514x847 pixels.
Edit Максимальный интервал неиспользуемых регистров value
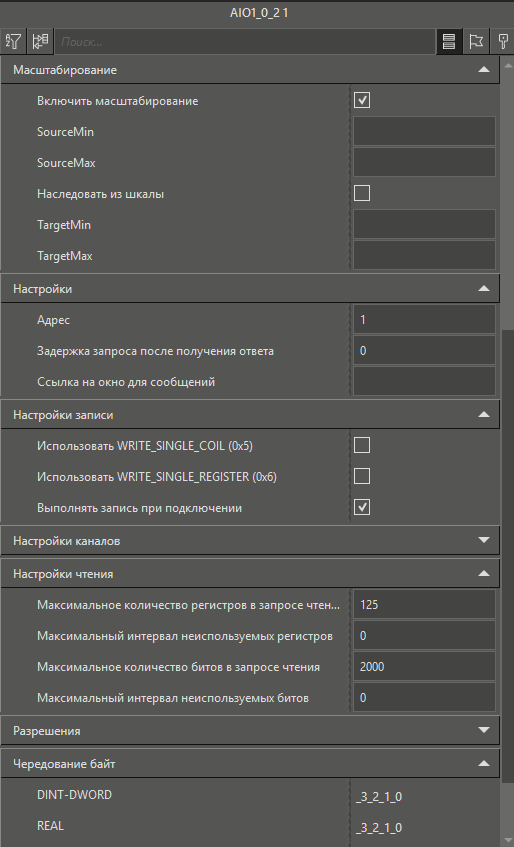pyautogui.click(x=424, y=636)
